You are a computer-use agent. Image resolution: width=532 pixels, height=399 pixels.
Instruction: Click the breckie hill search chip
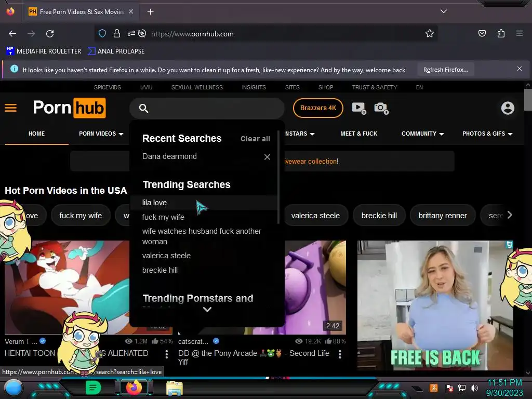coord(379,216)
